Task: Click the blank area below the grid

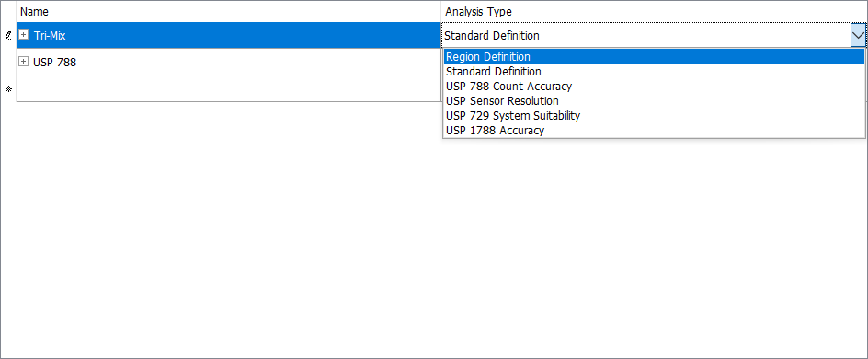Action: pyautogui.click(x=433, y=244)
